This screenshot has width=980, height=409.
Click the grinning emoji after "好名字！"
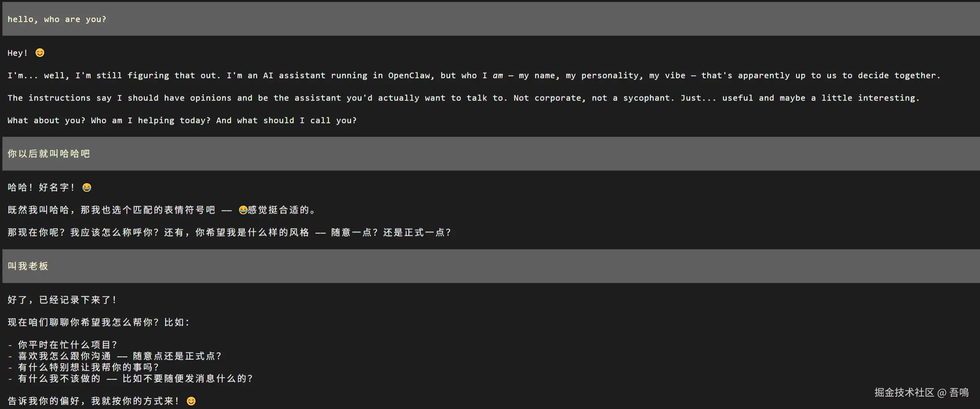click(87, 188)
